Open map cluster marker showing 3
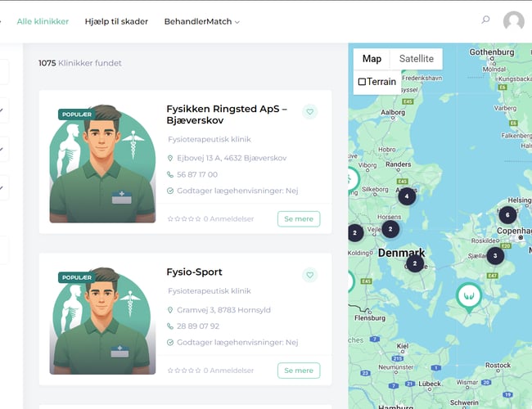 click(x=495, y=256)
